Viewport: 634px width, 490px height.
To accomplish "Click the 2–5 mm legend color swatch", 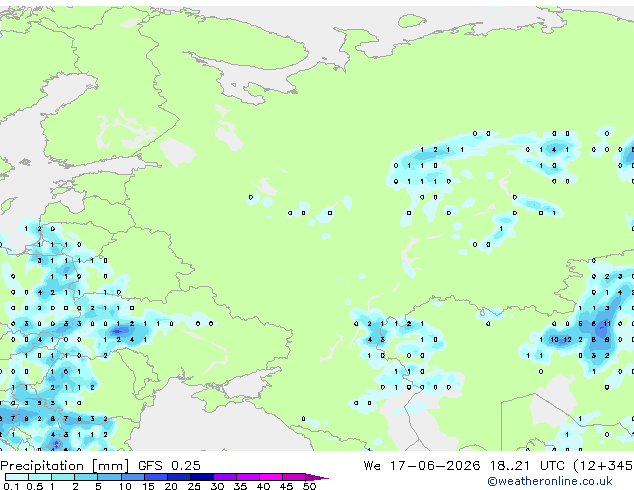I will tap(86, 477).
